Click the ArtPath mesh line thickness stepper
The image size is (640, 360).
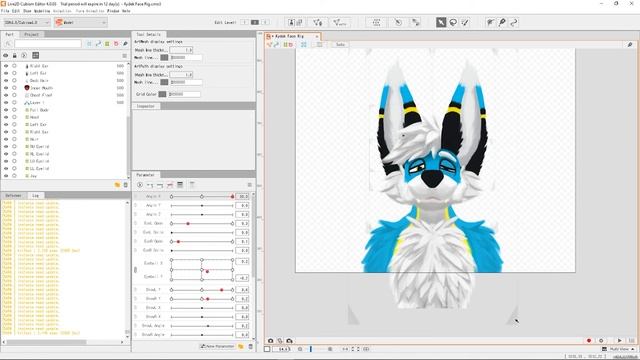coord(181,75)
